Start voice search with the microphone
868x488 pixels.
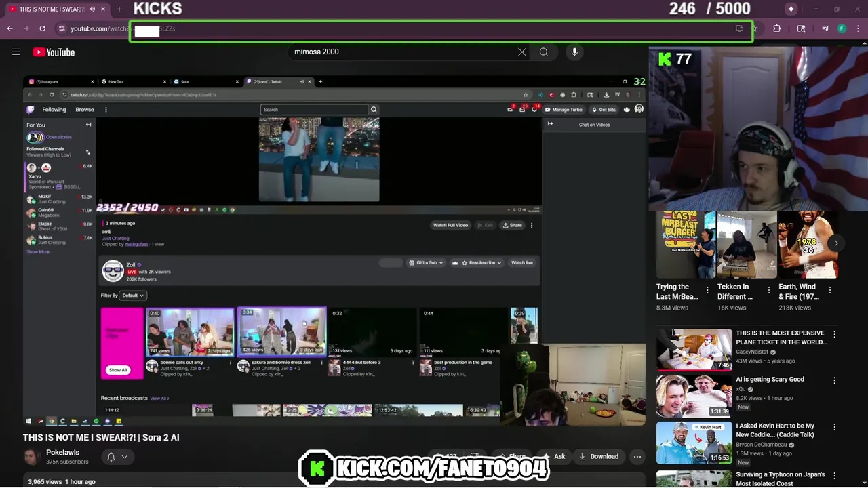tap(574, 52)
